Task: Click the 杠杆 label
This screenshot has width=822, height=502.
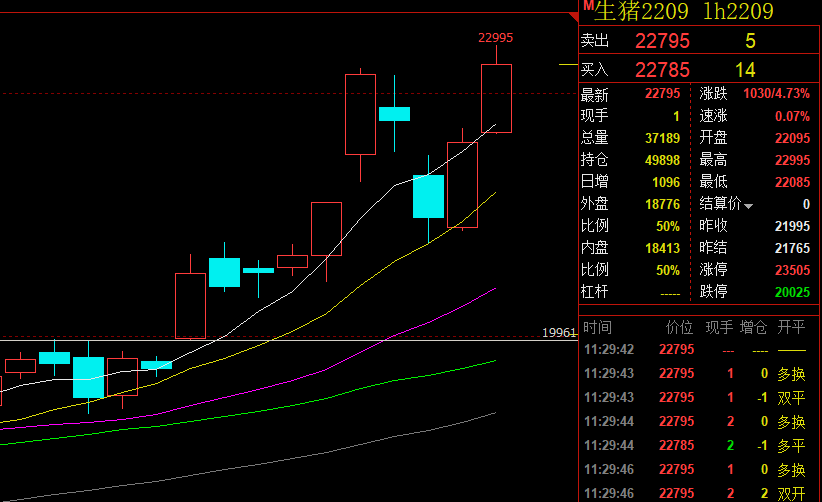Action: (594, 291)
